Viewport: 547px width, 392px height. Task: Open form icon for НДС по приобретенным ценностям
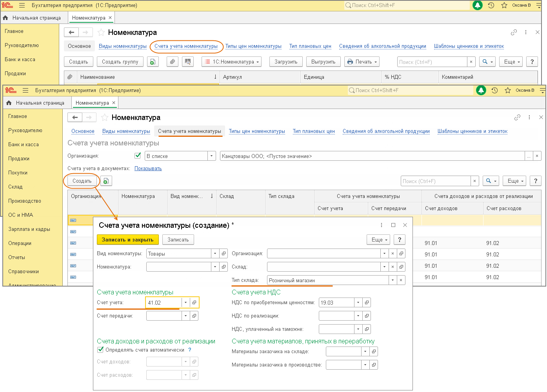tap(367, 303)
